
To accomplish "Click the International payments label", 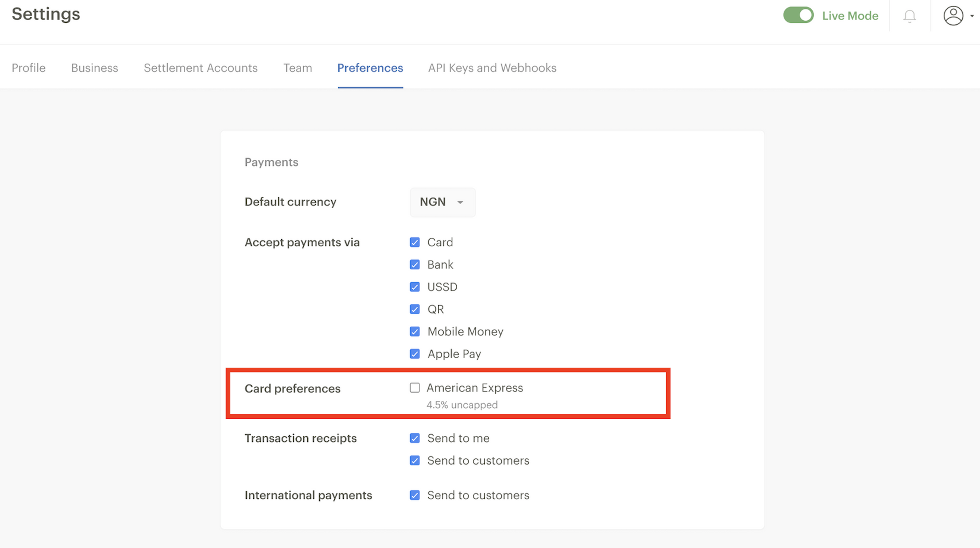I will coord(308,495).
